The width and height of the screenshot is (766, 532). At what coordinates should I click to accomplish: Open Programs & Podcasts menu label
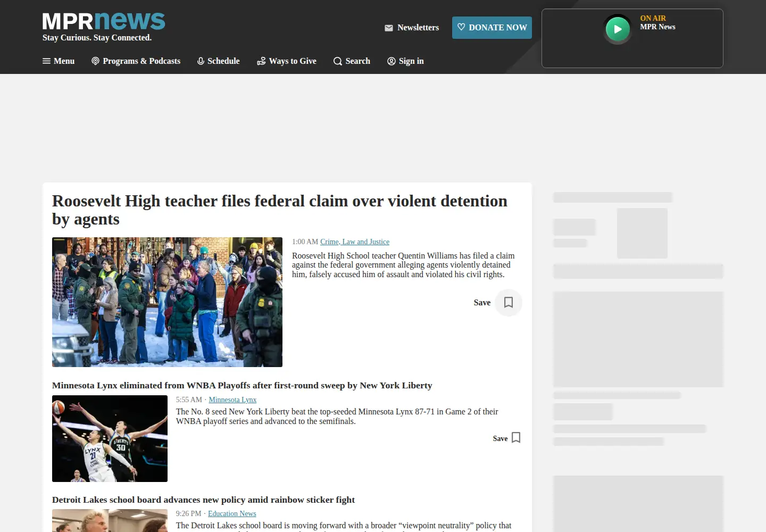pos(141,61)
